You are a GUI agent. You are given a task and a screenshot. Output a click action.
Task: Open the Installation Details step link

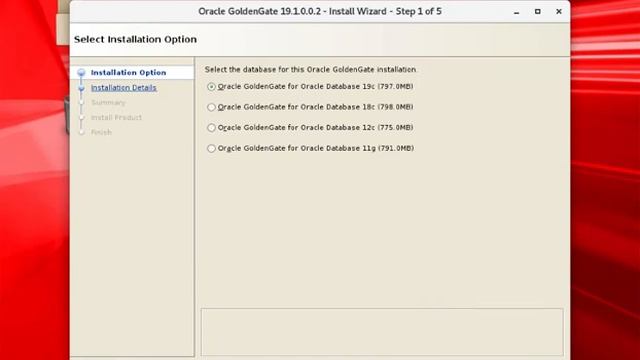click(123, 88)
